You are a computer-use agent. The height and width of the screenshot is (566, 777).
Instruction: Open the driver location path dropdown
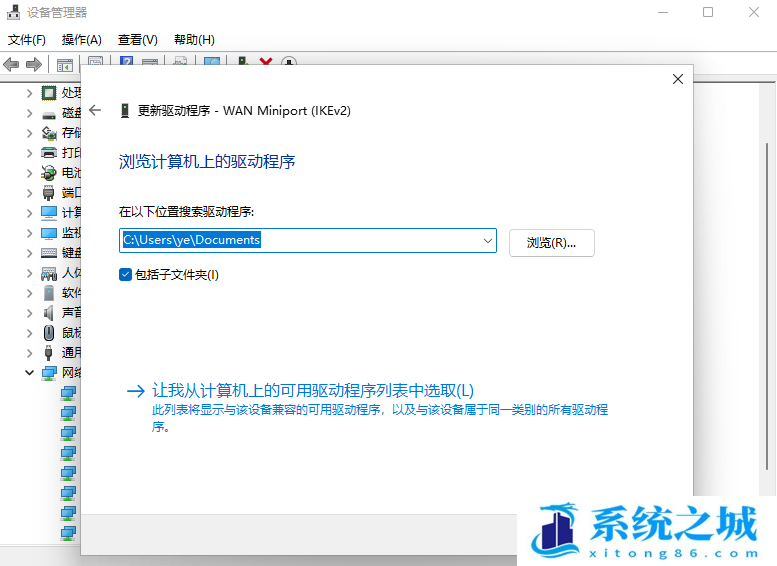(x=487, y=241)
